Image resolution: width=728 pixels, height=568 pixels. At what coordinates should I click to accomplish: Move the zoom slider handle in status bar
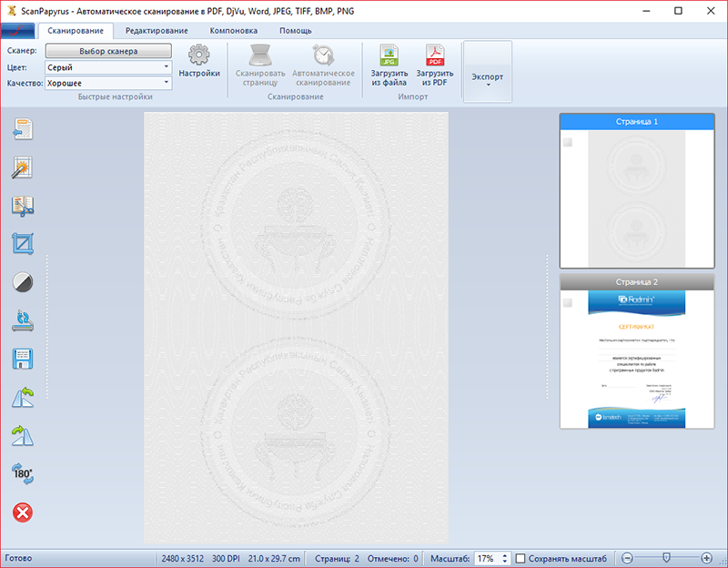[x=666, y=557]
